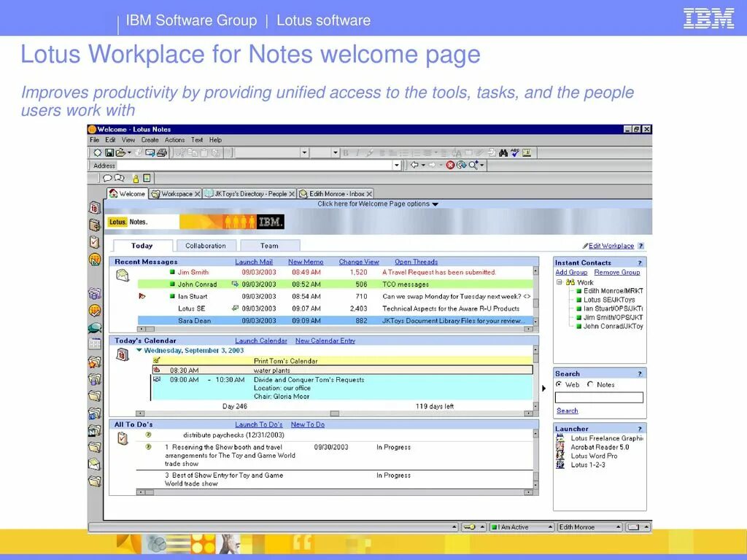Open the Calendar bookmark icon in left sidebar

pos(94,208)
